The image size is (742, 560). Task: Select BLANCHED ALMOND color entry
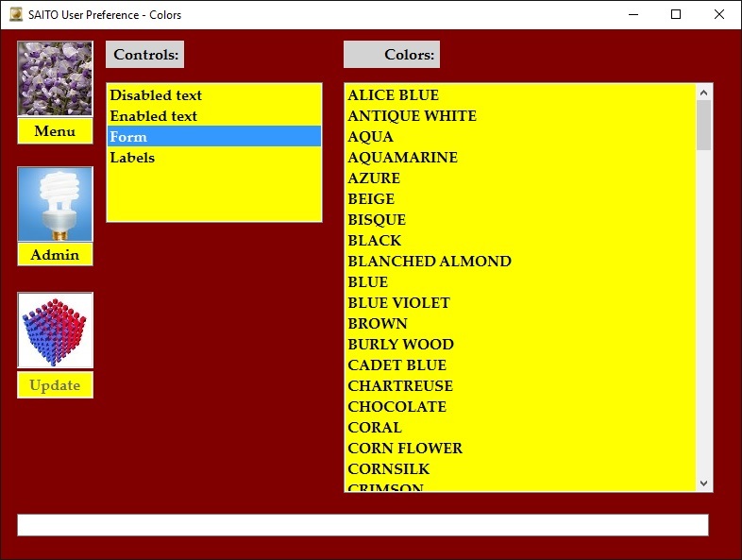(x=430, y=262)
